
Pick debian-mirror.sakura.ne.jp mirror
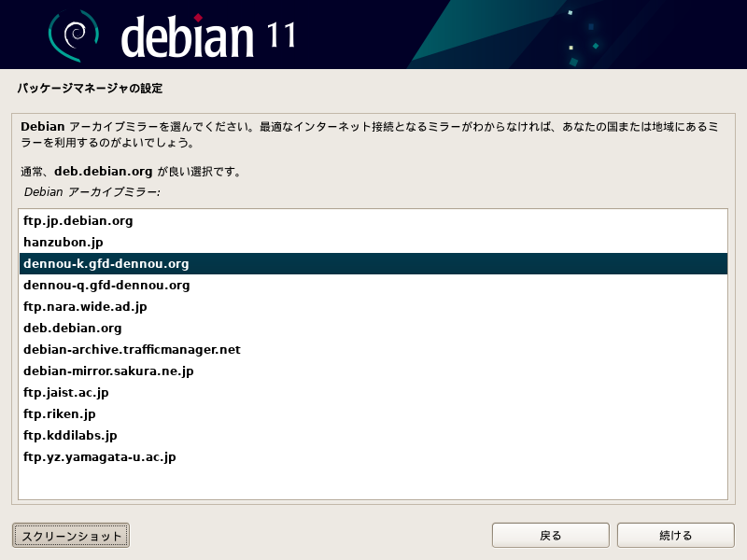373,371
